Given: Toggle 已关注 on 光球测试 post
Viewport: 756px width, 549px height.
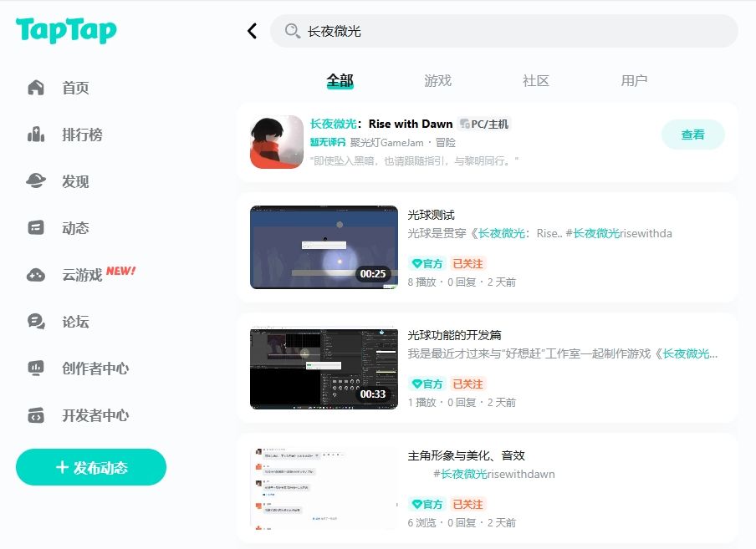Looking at the screenshot, I should click(467, 263).
